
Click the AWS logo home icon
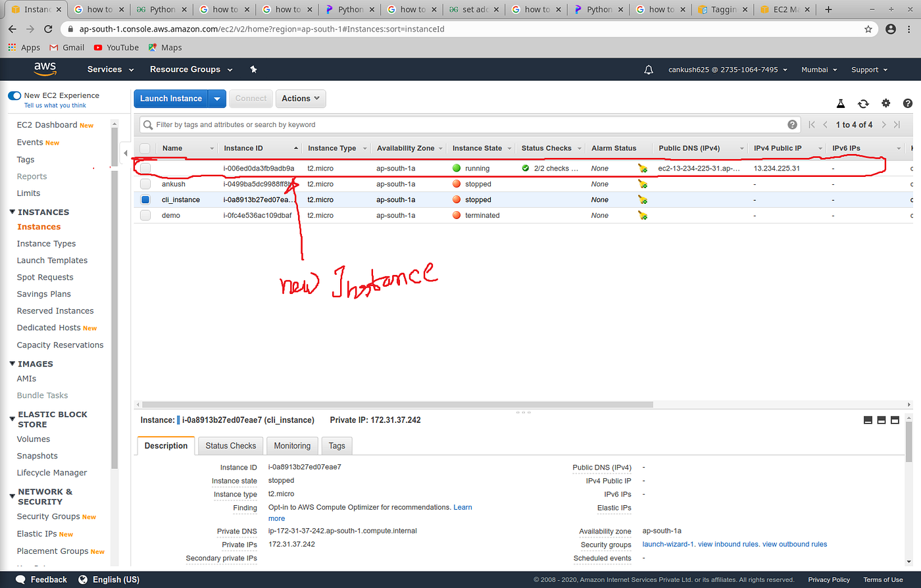click(45, 69)
